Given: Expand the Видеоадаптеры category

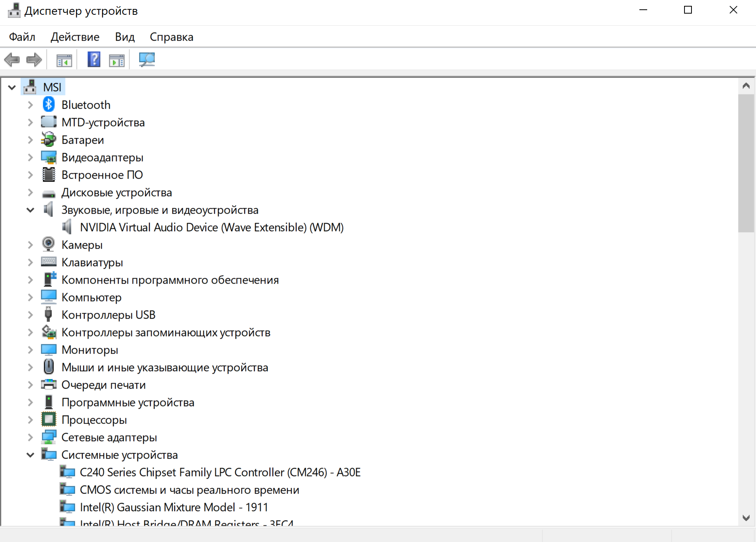Looking at the screenshot, I should (x=31, y=157).
